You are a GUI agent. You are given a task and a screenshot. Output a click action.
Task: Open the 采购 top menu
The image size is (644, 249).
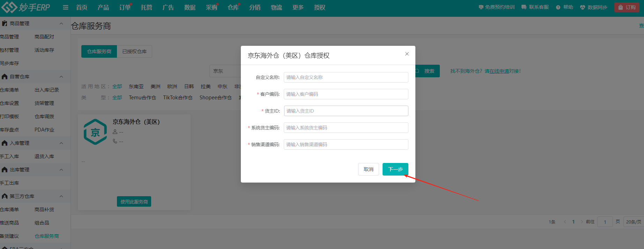212,7
